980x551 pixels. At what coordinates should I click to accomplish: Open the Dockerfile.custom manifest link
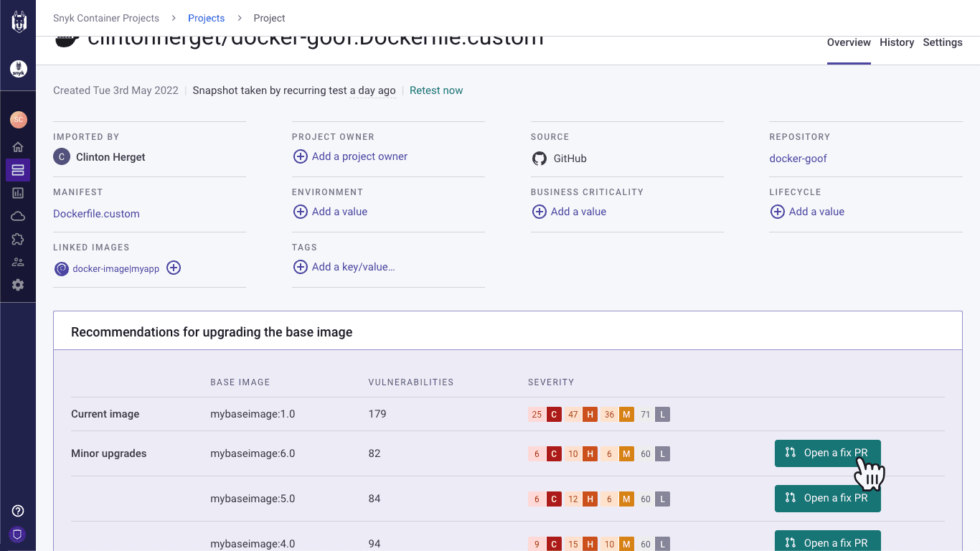(x=96, y=214)
